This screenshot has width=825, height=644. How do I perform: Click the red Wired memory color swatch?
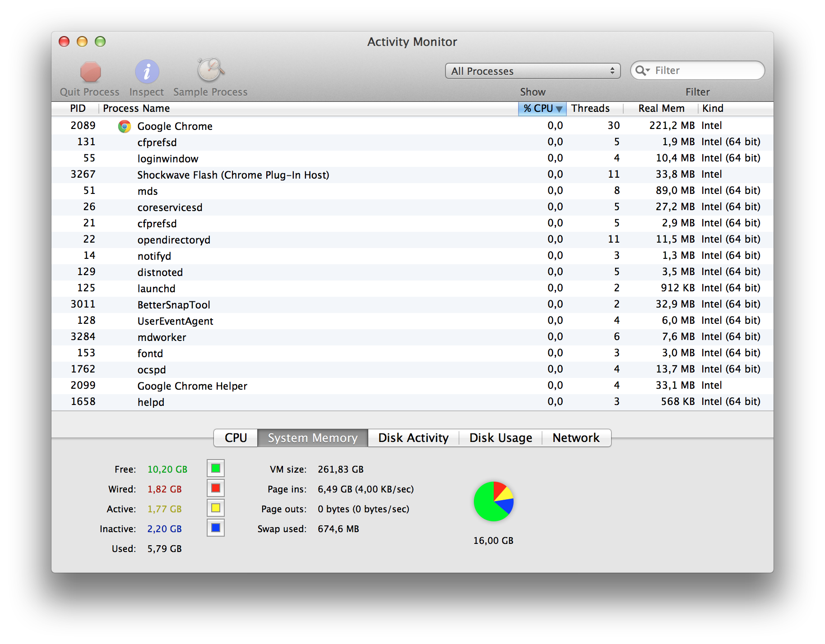[x=216, y=488]
